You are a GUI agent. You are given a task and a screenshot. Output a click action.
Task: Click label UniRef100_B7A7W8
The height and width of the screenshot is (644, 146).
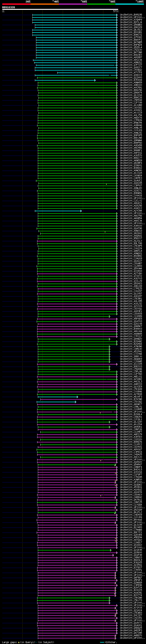coord(131,399)
